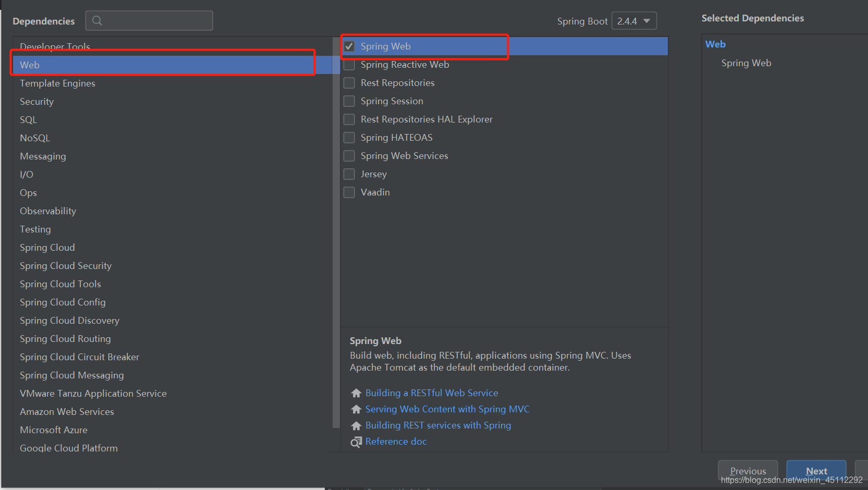Select the Ops category
Image resolution: width=868 pixels, height=490 pixels.
[x=173, y=193]
